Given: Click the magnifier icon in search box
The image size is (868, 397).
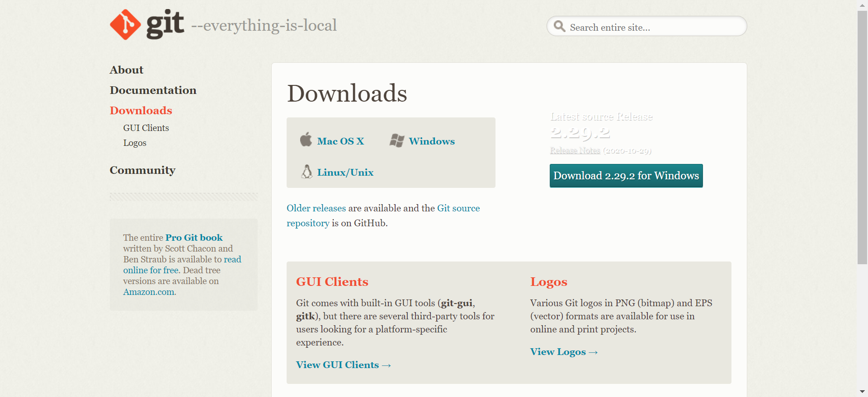Looking at the screenshot, I should pos(560,26).
